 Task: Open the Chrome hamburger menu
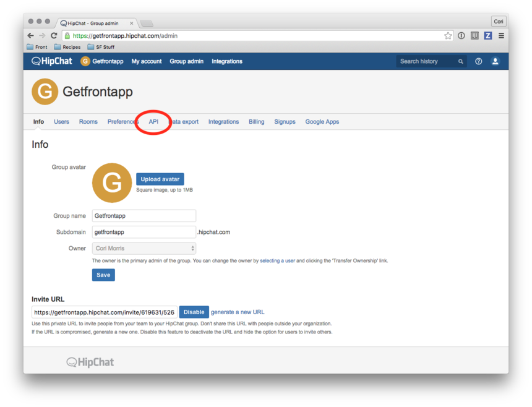[x=501, y=36]
